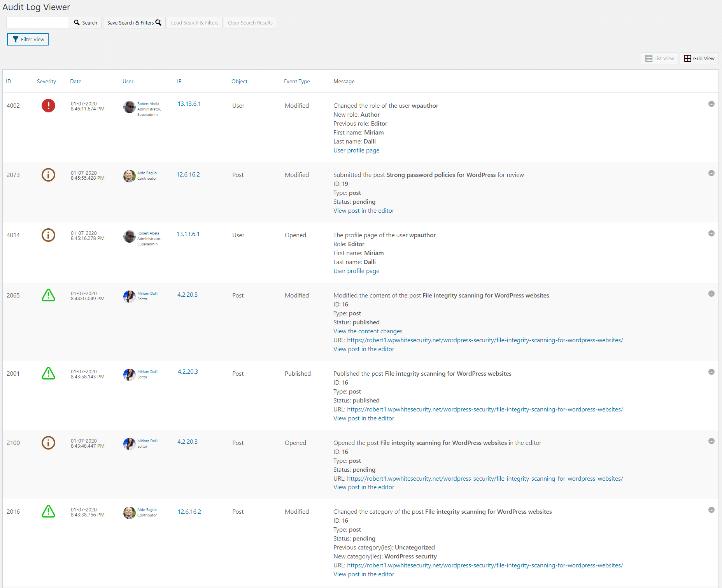Open View post in the editor for event 2065
This screenshot has height=588, width=722.
point(364,349)
